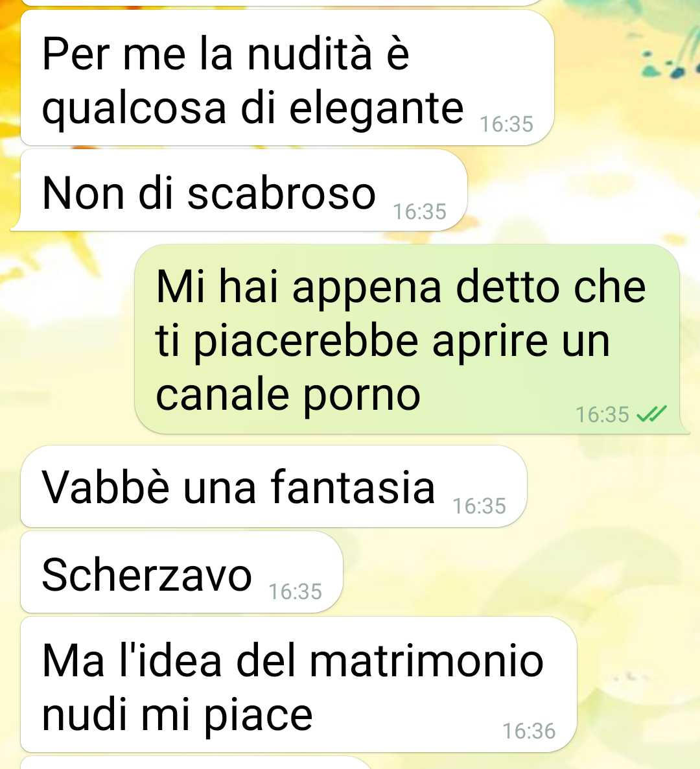Viewport: 700px width, 769px height.
Task: Tap the 'Vabbè una fantasia' message bubble
Action: 274,486
